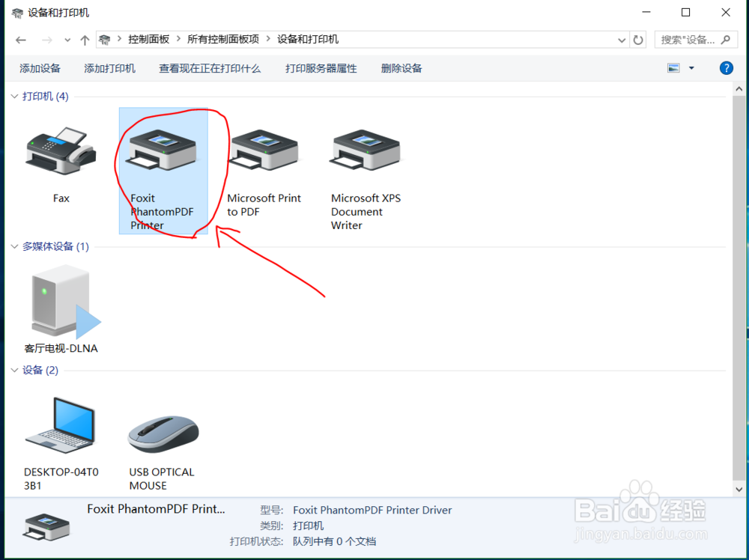Image resolution: width=749 pixels, height=560 pixels.
Task: Click the search magnifier icon
Action: tap(726, 40)
